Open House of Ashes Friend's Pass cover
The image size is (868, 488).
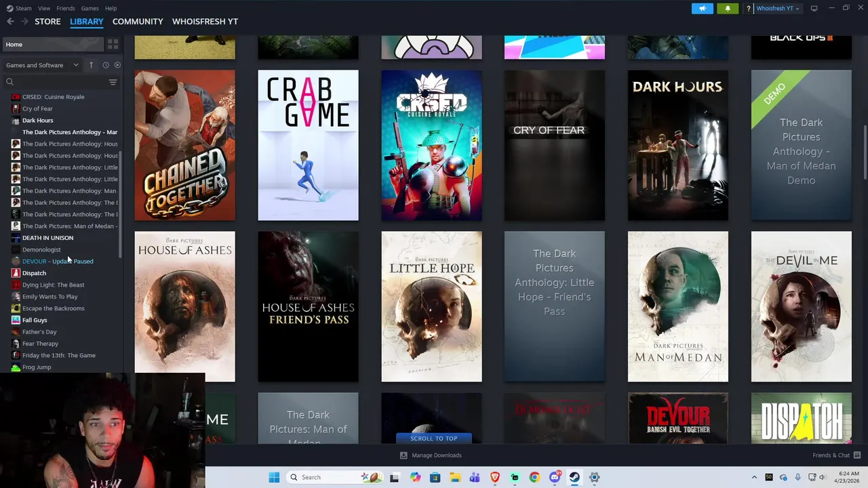(308, 306)
